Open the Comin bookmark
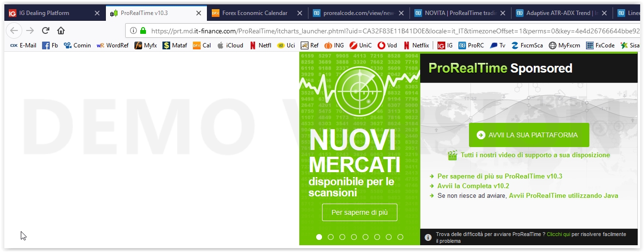The width and height of the screenshot is (644, 252). tap(77, 45)
